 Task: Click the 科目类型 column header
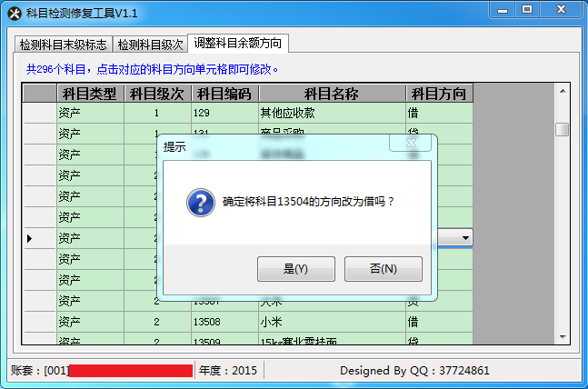(90, 94)
